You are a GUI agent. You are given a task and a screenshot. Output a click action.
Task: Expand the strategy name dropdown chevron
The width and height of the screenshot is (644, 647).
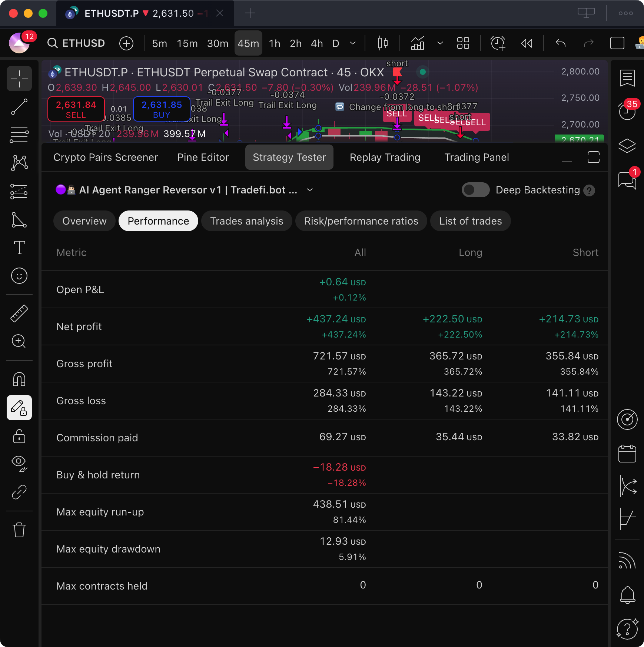click(x=310, y=190)
